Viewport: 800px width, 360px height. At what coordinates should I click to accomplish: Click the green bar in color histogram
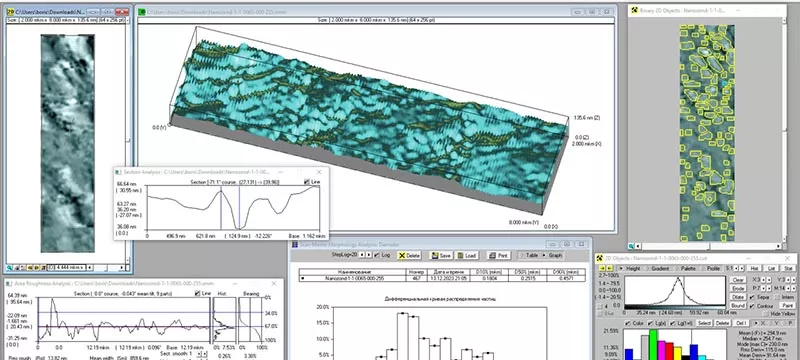tap(653, 344)
